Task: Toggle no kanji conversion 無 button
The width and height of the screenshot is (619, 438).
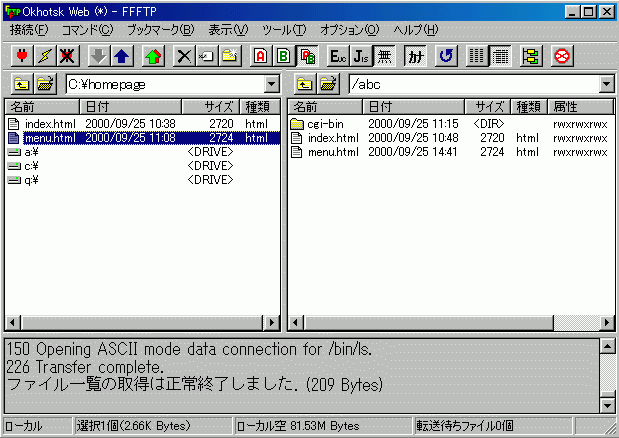Action: tap(384, 56)
